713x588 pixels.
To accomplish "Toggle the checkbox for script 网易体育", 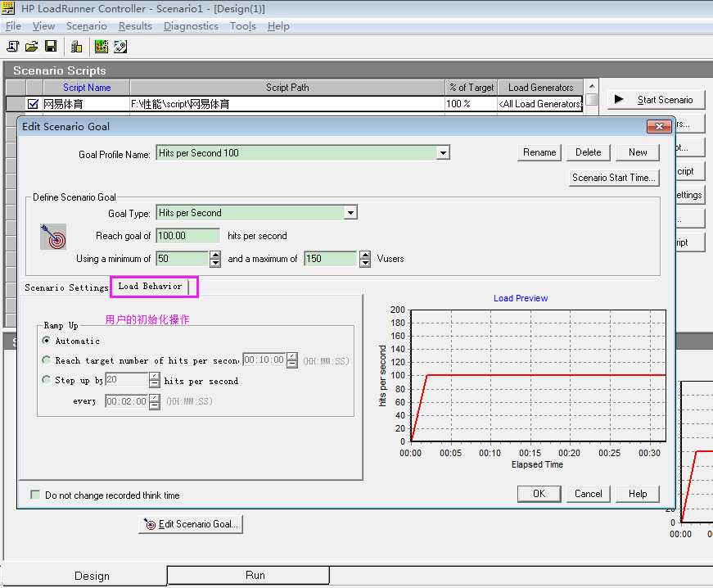I will (33, 104).
